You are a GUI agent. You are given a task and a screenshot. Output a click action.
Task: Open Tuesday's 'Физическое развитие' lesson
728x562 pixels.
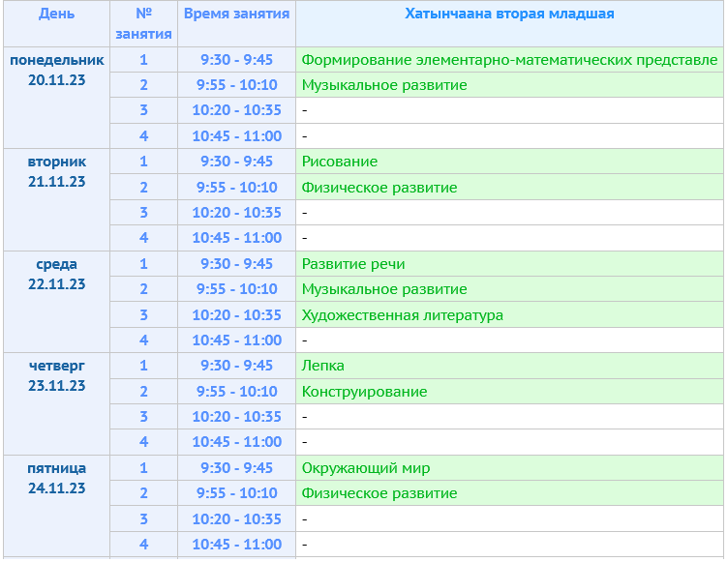pyautogui.click(x=379, y=188)
